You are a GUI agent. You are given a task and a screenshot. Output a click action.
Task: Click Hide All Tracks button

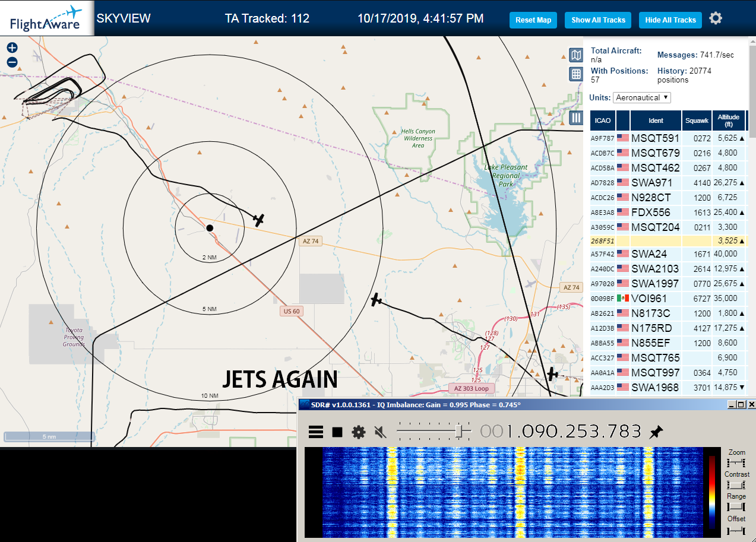(670, 20)
